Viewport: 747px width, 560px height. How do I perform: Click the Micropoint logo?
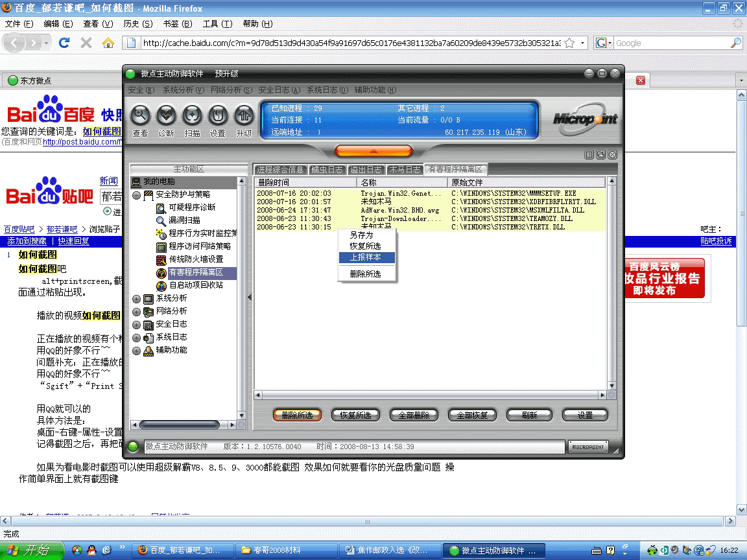585,119
